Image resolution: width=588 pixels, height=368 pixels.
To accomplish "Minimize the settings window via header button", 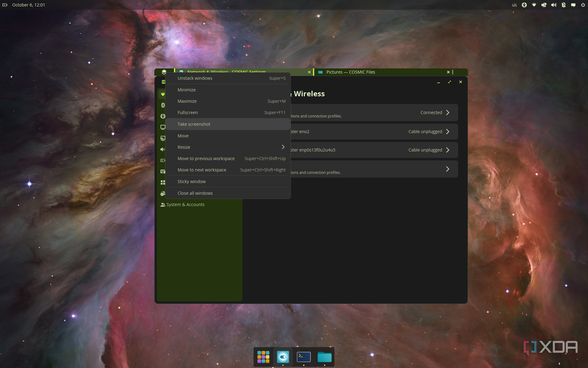I will [x=438, y=82].
